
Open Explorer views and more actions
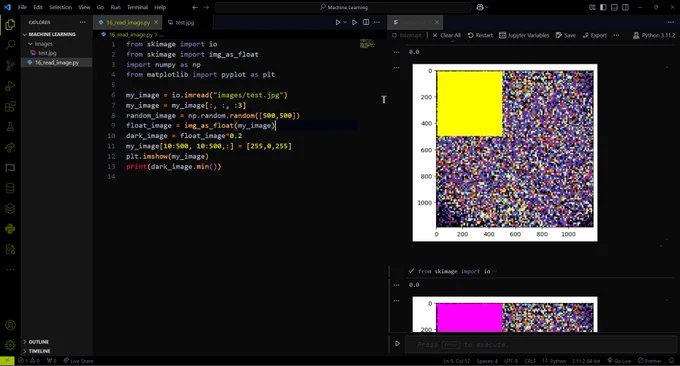click(x=82, y=22)
